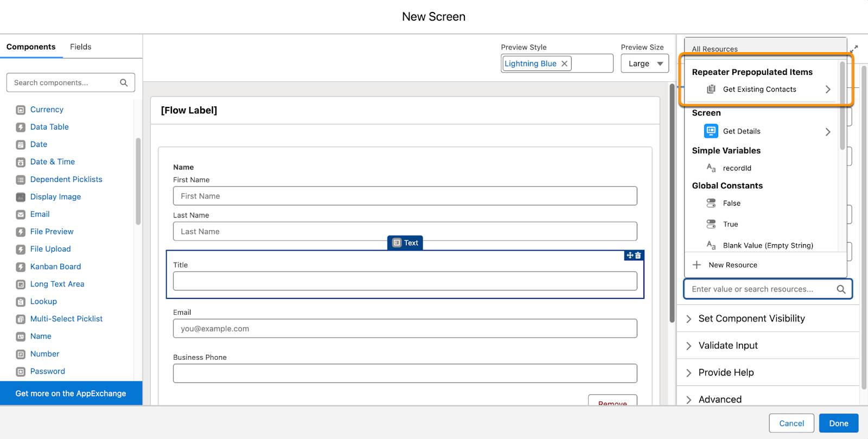Click the Number component icon
The image size is (868, 439).
coord(21,354)
